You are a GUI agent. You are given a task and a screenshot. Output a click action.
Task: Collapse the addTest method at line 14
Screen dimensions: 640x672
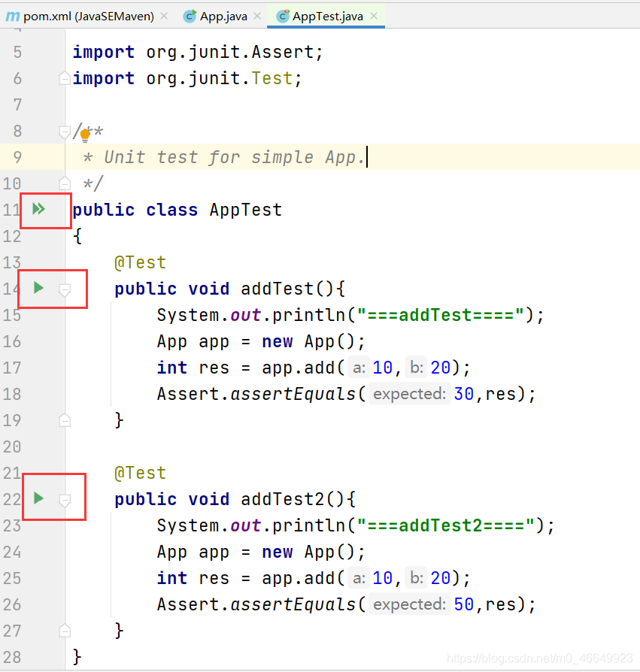pos(64,289)
